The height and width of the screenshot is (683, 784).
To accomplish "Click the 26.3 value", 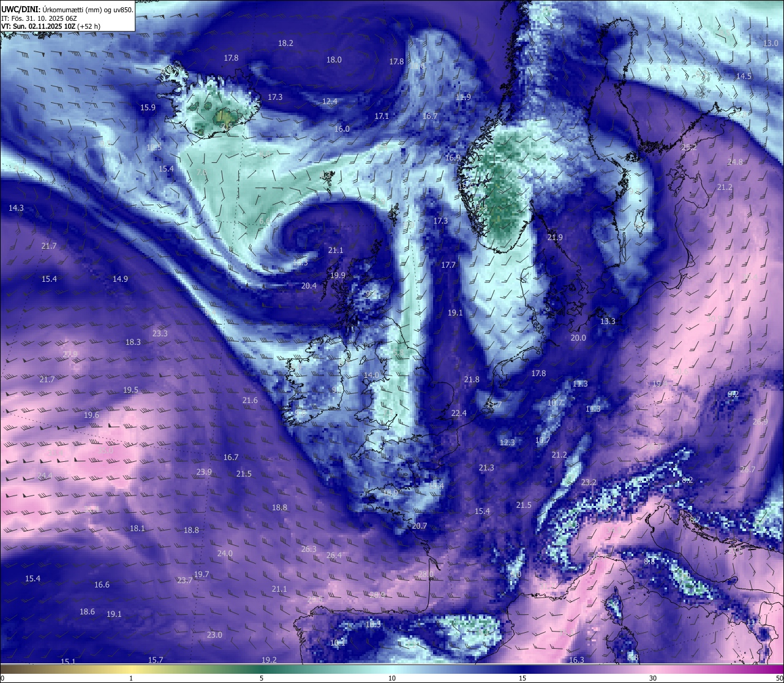I will point(309,549).
